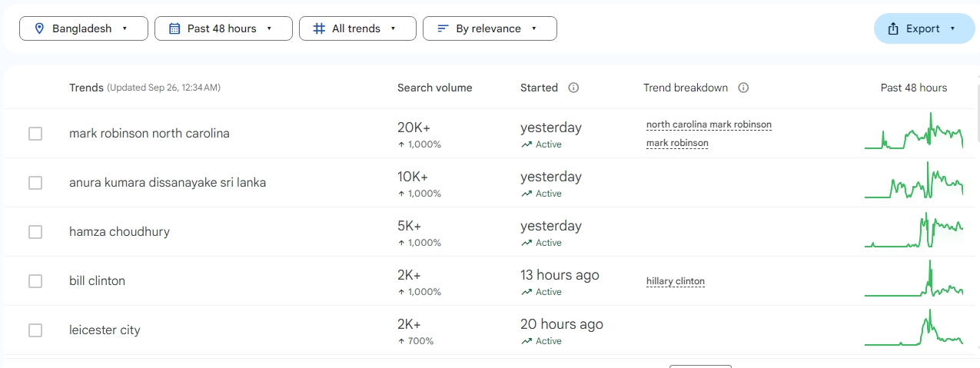Open the By relevance sort dropdown
The height and width of the screenshot is (368, 980).
490,28
